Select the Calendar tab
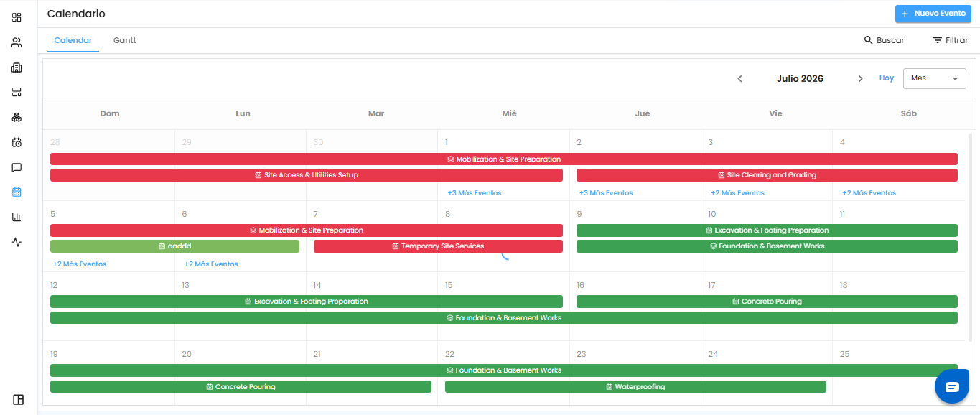The height and width of the screenshot is (415, 980). point(73,40)
